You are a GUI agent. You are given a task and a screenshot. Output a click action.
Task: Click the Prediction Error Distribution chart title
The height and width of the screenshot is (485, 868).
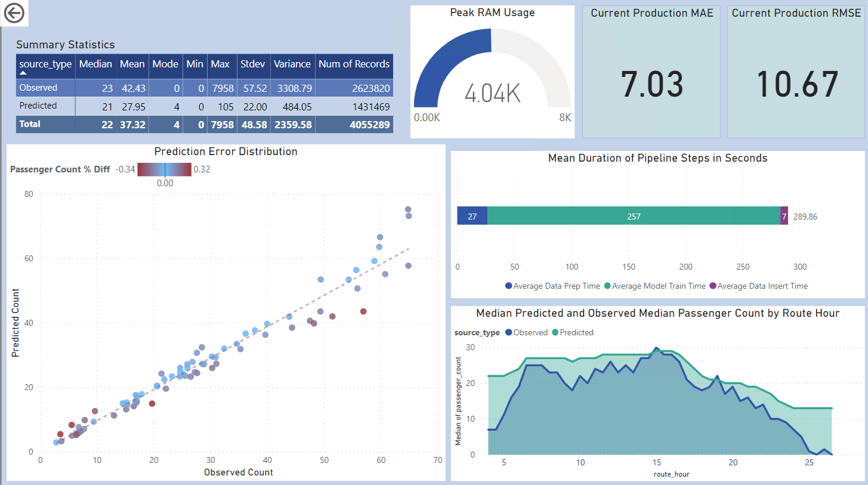226,152
